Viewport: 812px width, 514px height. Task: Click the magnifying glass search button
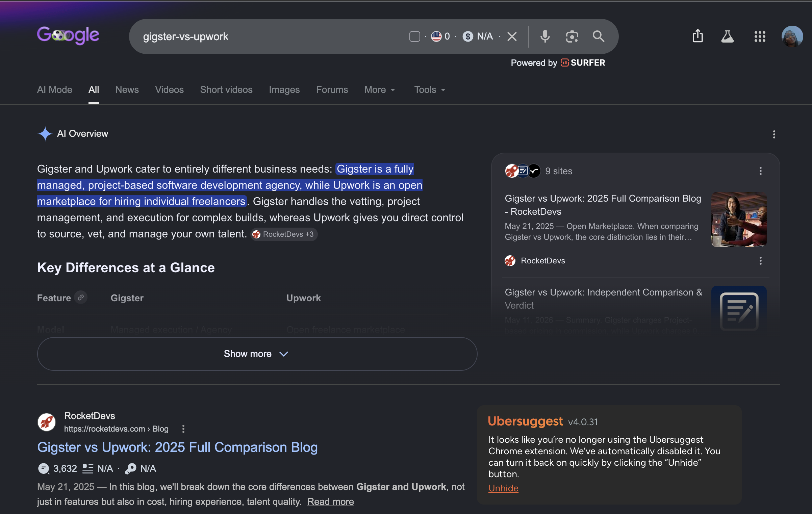[x=599, y=36]
